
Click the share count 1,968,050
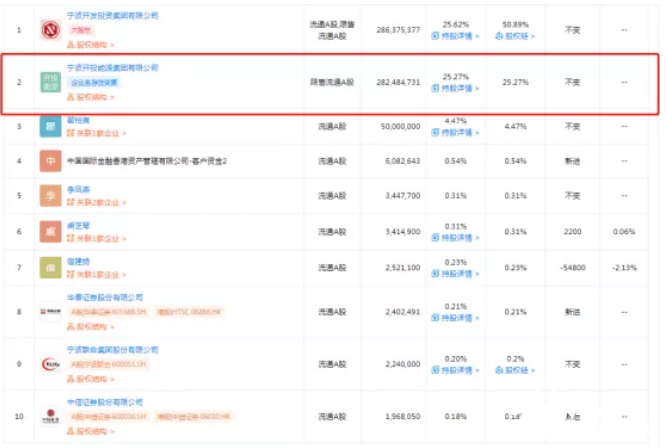pos(403,417)
